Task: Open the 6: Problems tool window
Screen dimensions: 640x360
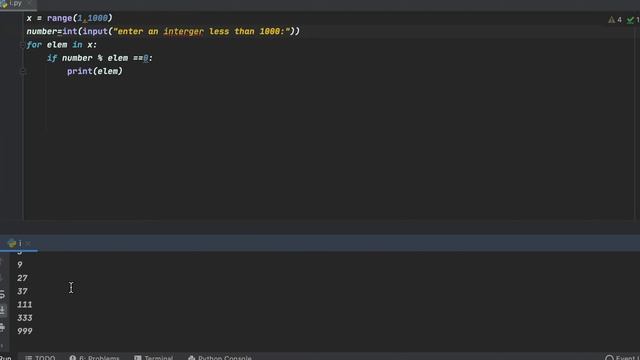Action: [x=94, y=357]
